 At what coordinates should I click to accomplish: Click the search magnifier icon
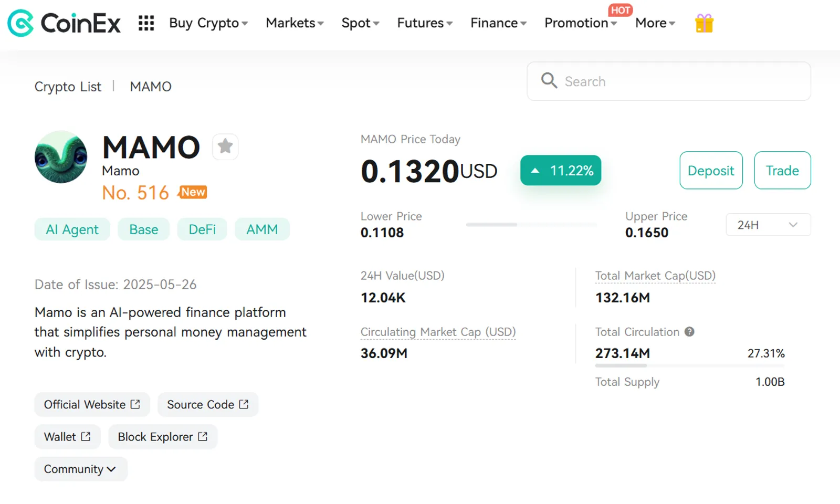tap(549, 80)
